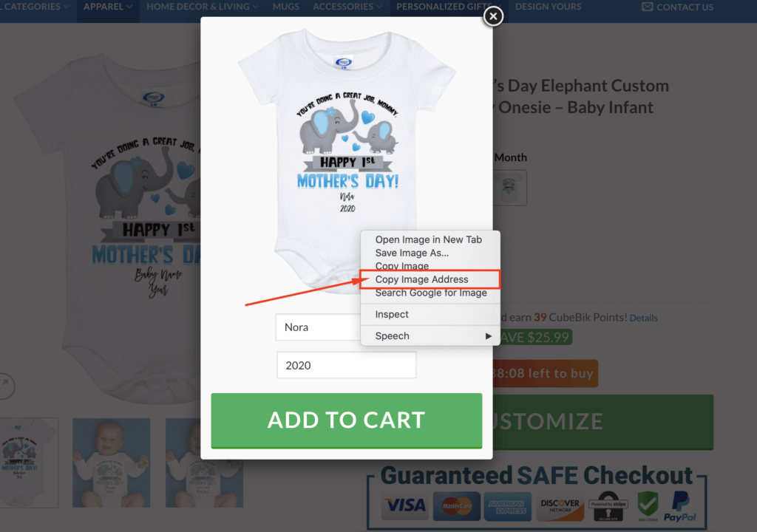
Task: Expand the Apparel navigation dropdown
Action: pyautogui.click(x=108, y=7)
